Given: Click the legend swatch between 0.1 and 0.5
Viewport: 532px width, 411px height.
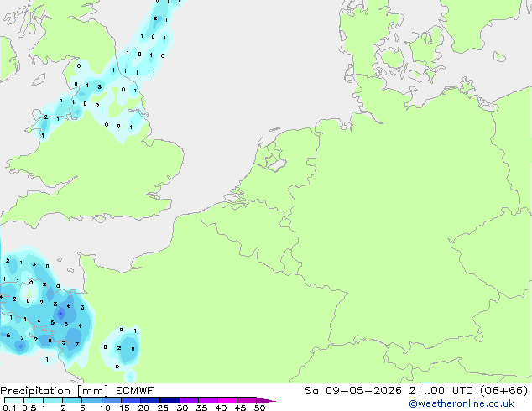Looking at the screenshot, I should coord(14,400).
